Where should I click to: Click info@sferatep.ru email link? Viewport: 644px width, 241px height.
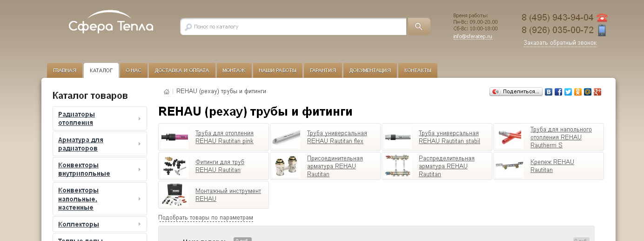pyautogui.click(x=473, y=36)
